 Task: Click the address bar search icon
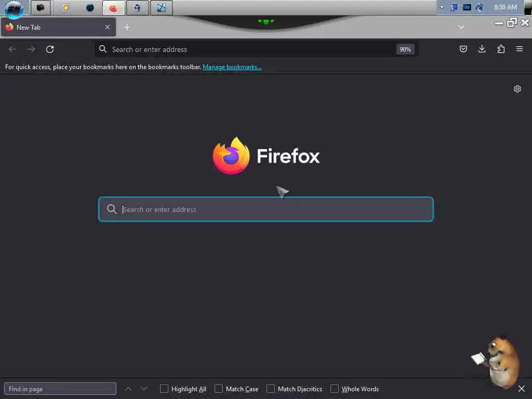tap(103, 49)
